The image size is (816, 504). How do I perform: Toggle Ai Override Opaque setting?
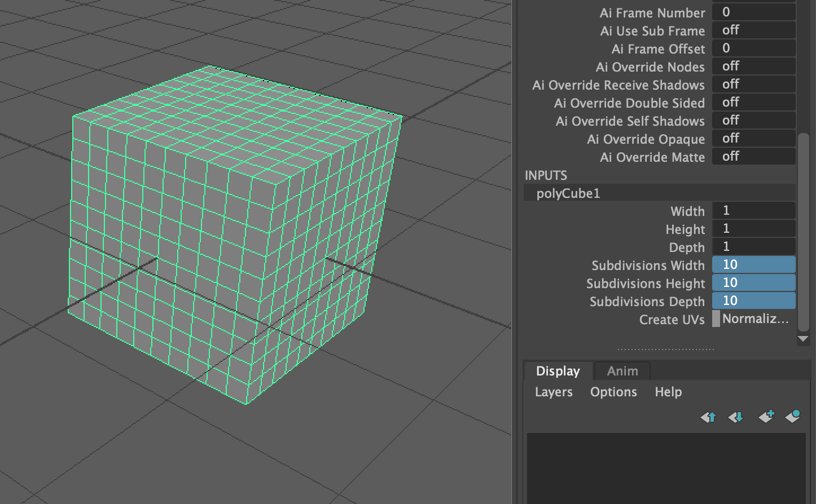753,138
